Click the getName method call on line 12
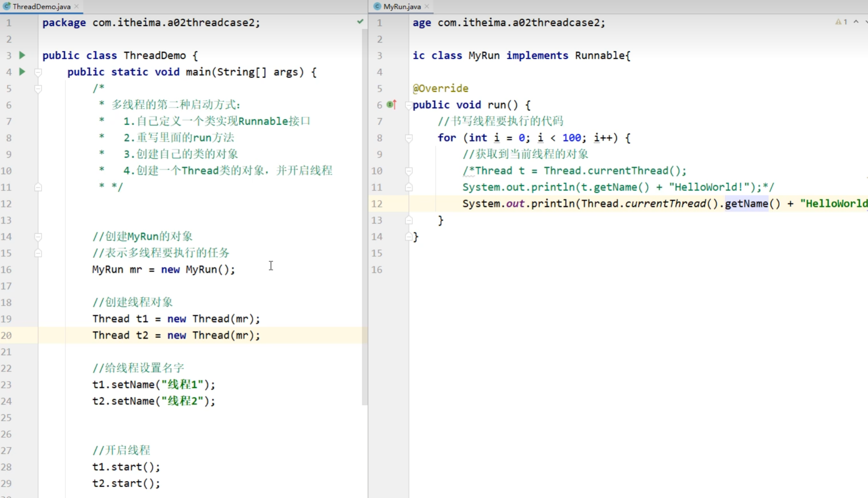The height and width of the screenshot is (498, 868). 746,204
